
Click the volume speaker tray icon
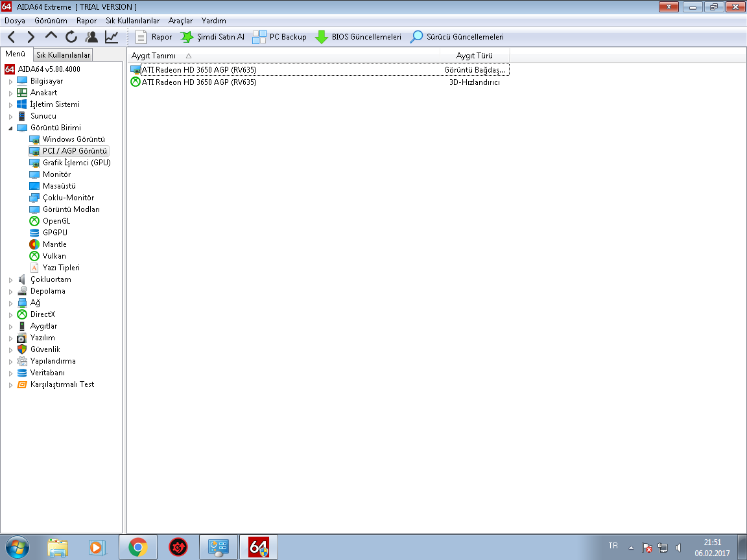click(x=679, y=548)
